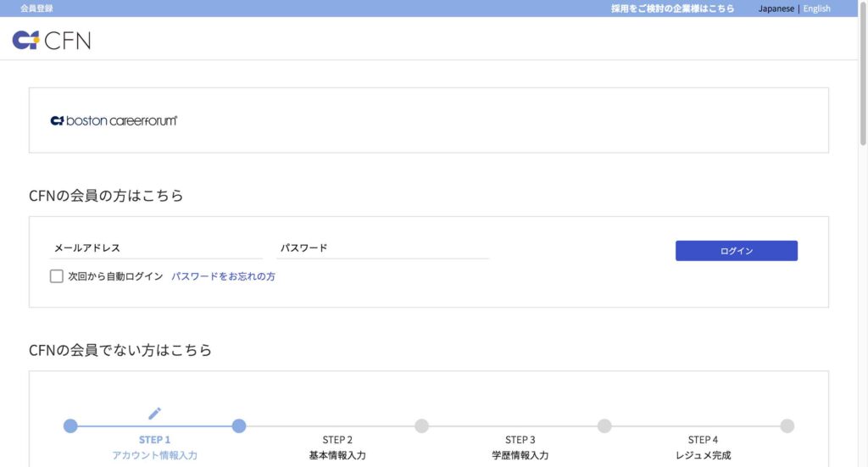Focus the メールアドレス input field
This screenshot has height=467, width=868.
pos(157,248)
